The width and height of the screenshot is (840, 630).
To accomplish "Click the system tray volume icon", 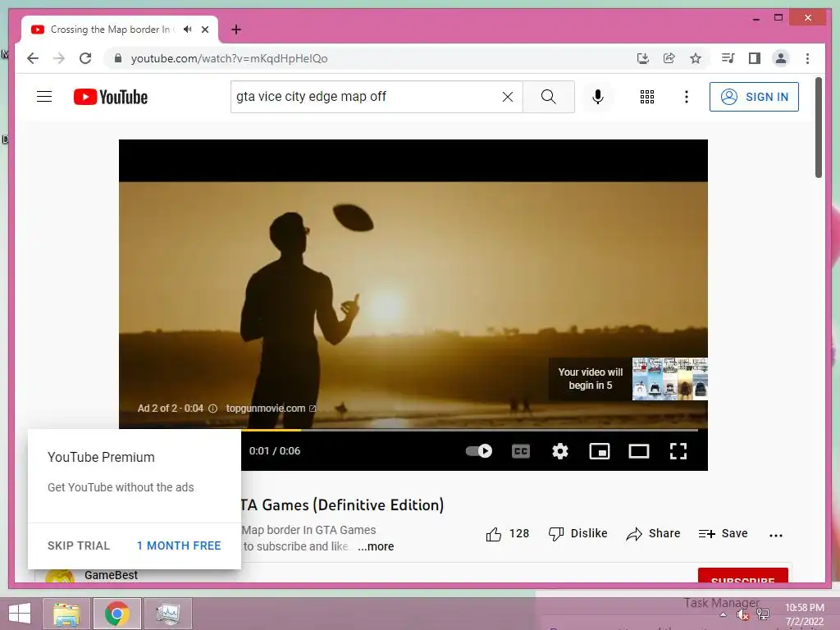I will (742, 615).
